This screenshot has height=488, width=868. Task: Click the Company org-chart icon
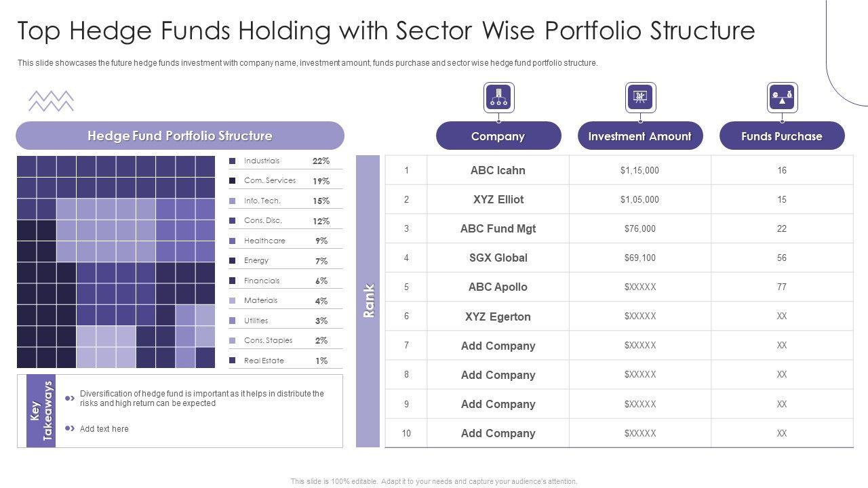(x=498, y=98)
